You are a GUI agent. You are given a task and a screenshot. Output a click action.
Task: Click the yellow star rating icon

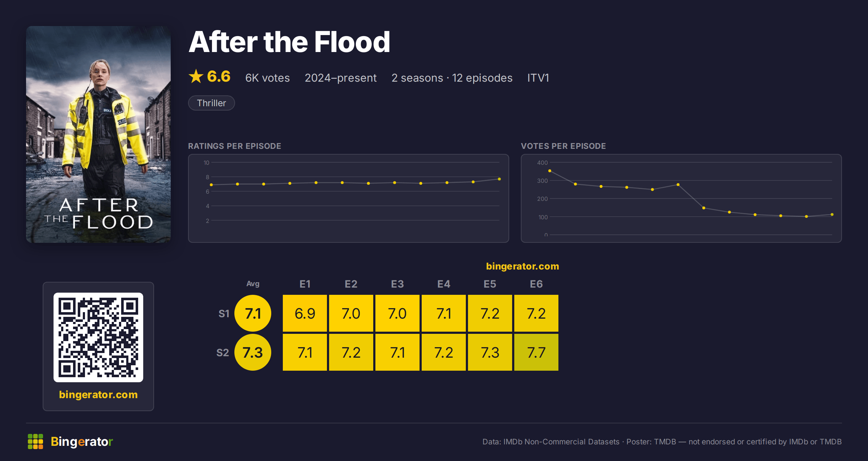(x=196, y=76)
